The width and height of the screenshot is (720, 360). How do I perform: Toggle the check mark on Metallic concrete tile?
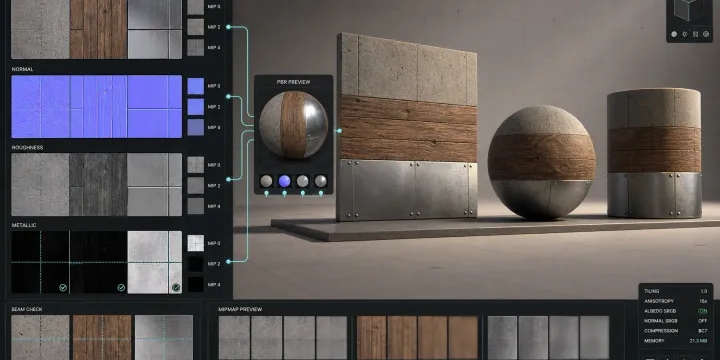point(63,287)
